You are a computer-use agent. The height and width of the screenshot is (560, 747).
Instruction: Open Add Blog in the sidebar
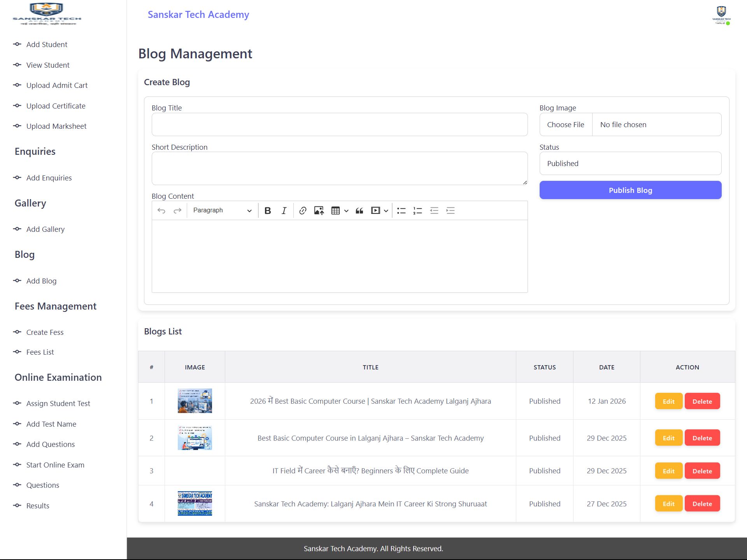pyautogui.click(x=41, y=281)
